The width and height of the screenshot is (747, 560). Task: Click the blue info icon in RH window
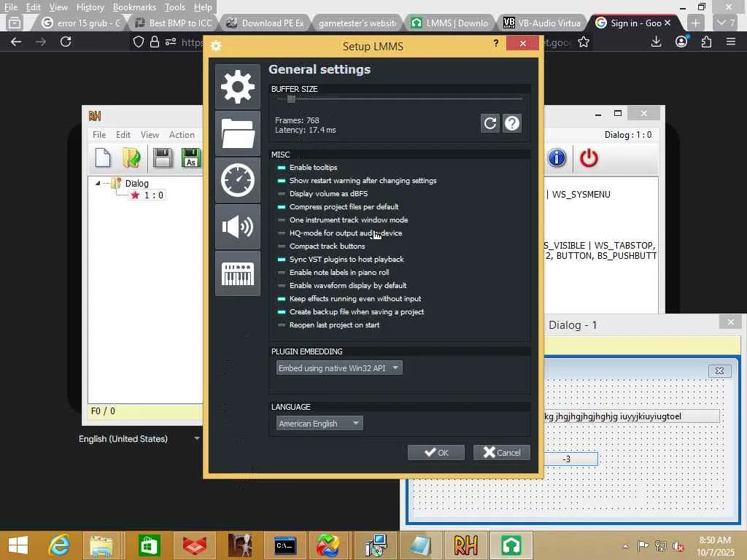click(557, 157)
